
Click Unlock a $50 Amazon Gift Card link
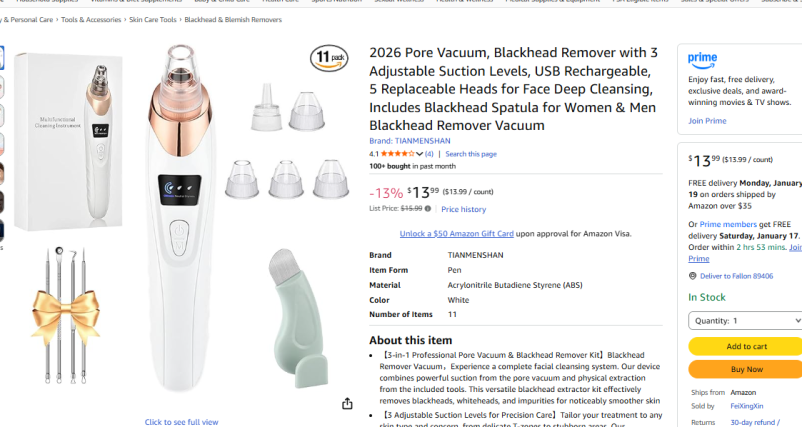point(457,234)
